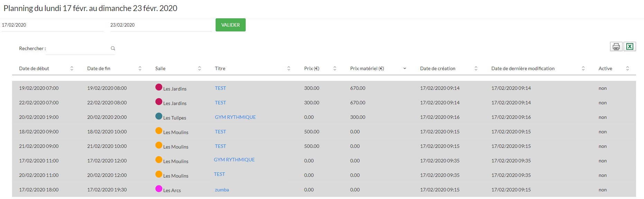Click the search magnifier icon
The height and width of the screenshot is (199, 644).
tap(113, 48)
